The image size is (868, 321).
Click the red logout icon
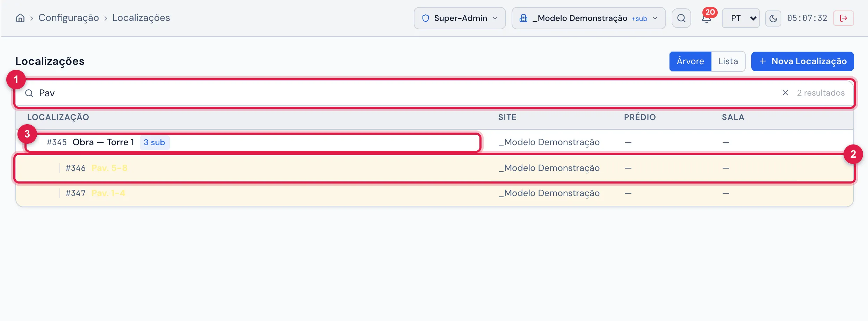843,18
